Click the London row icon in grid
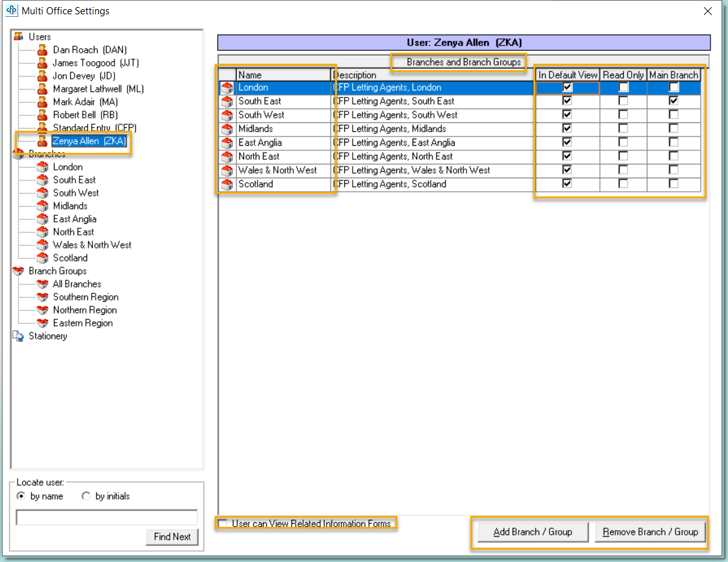The image size is (728, 562). (227, 88)
